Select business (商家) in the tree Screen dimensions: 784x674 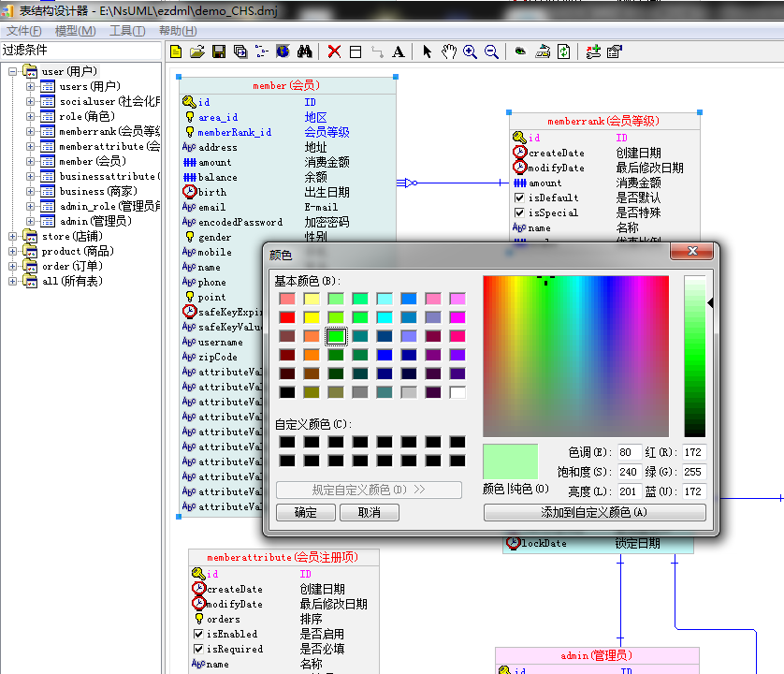click(x=98, y=192)
